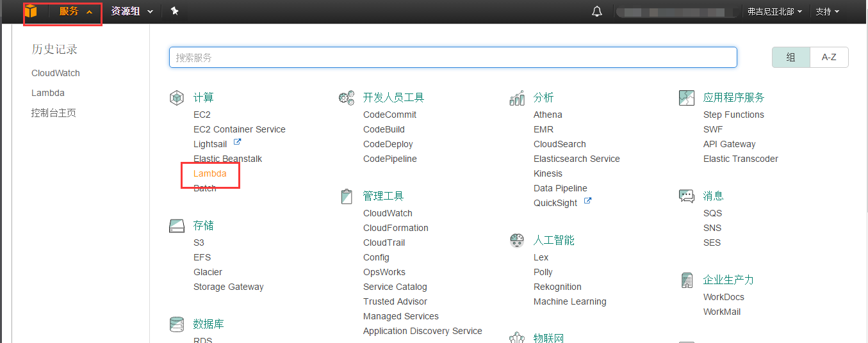The image size is (868, 343).
Task: Open Lambda under the compute section
Action: click(x=210, y=173)
